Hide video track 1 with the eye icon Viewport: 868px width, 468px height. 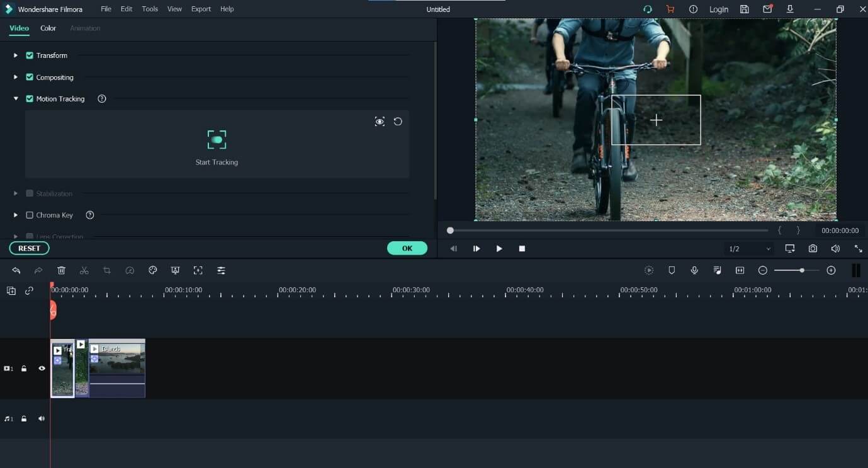click(x=42, y=368)
